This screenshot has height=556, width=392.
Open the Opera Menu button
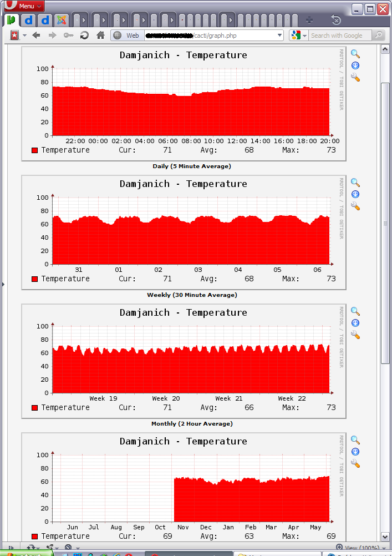click(x=24, y=6)
